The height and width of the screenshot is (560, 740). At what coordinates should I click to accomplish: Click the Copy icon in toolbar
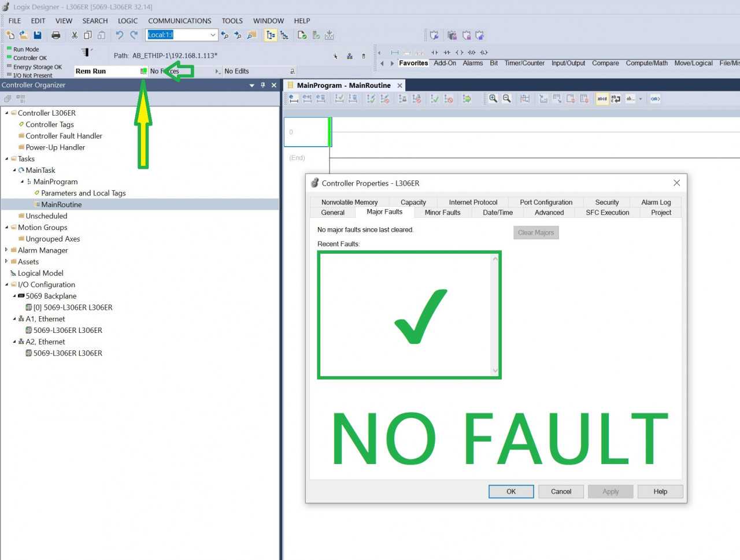coord(88,35)
